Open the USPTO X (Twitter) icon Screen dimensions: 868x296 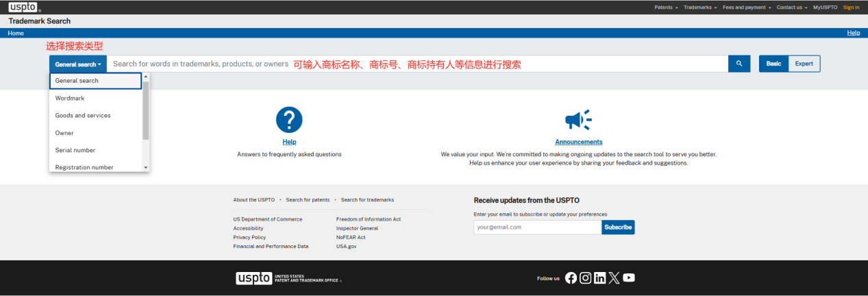pos(614,277)
